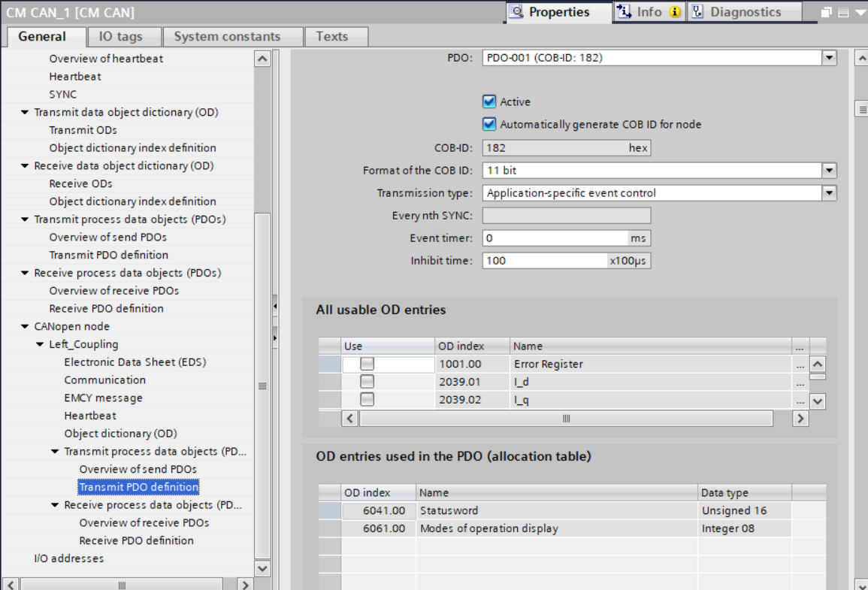Disable Automatically generate COB ID for node
Viewport: 868px width, 590px height.
490,124
